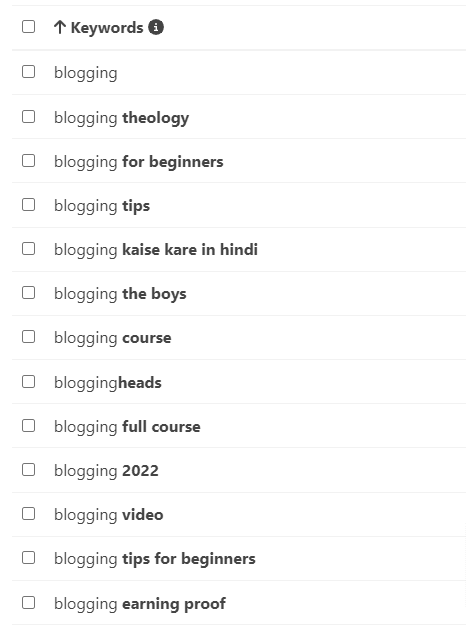Click the Keywords info icon
466x628 pixels.
[x=156, y=27]
